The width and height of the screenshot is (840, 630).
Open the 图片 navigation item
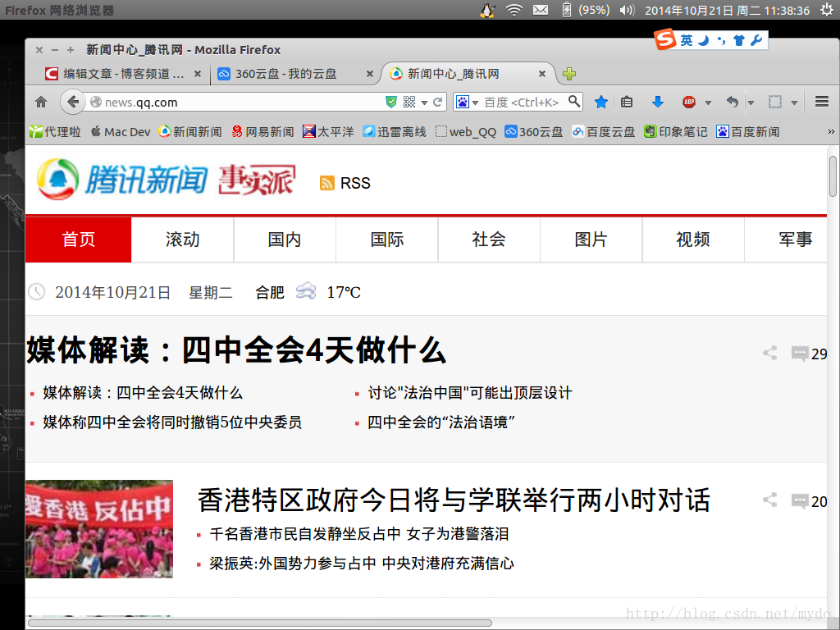tap(591, 240)
